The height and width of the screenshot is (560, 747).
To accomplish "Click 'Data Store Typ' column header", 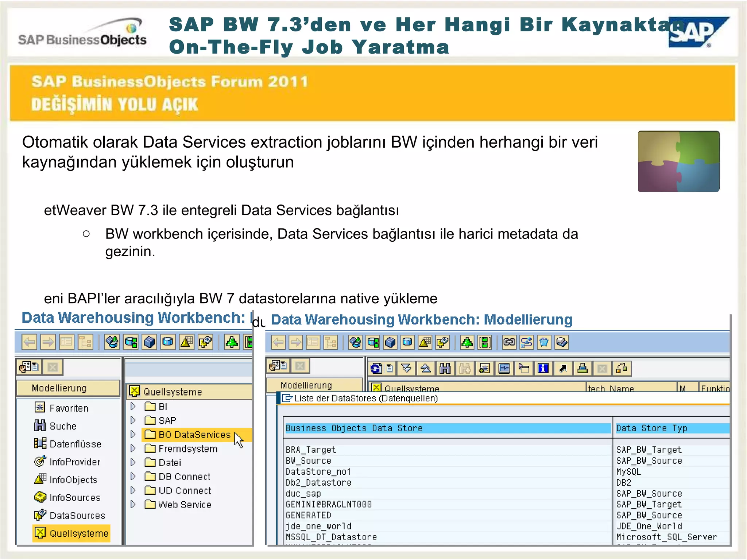I will pos(672,428).
